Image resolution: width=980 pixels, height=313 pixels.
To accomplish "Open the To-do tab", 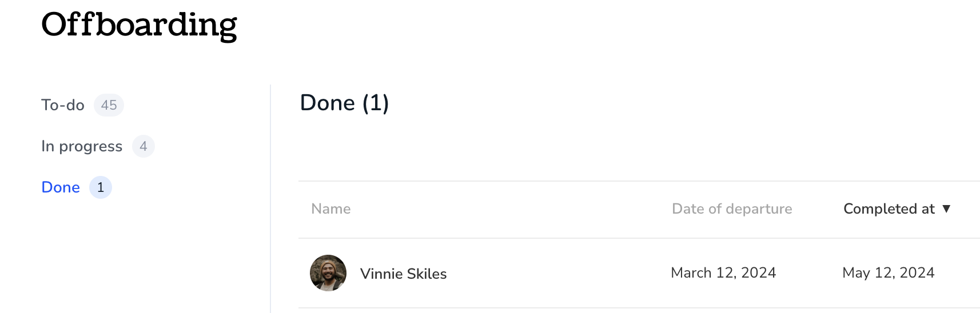I will pos(82,105).
